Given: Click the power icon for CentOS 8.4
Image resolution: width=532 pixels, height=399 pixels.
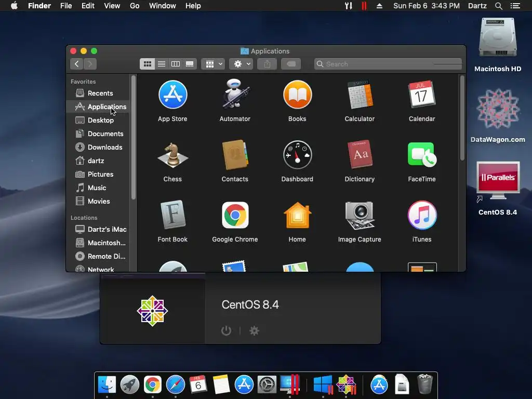Looking at the screenshot, I should (x=227, y=330).
